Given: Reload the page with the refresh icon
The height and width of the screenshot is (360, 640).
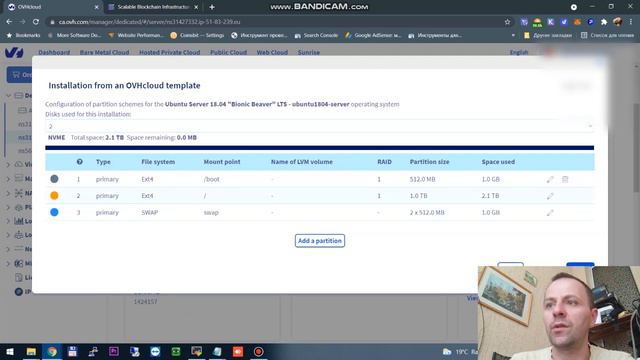Looking at the screenshot, I should click(x=36, y=22).
